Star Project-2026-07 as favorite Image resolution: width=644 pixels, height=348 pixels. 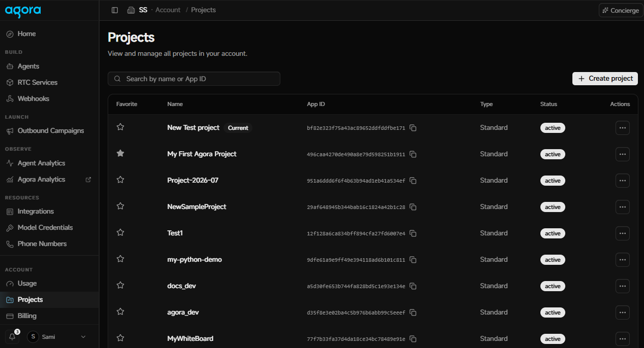coord(120,180)
